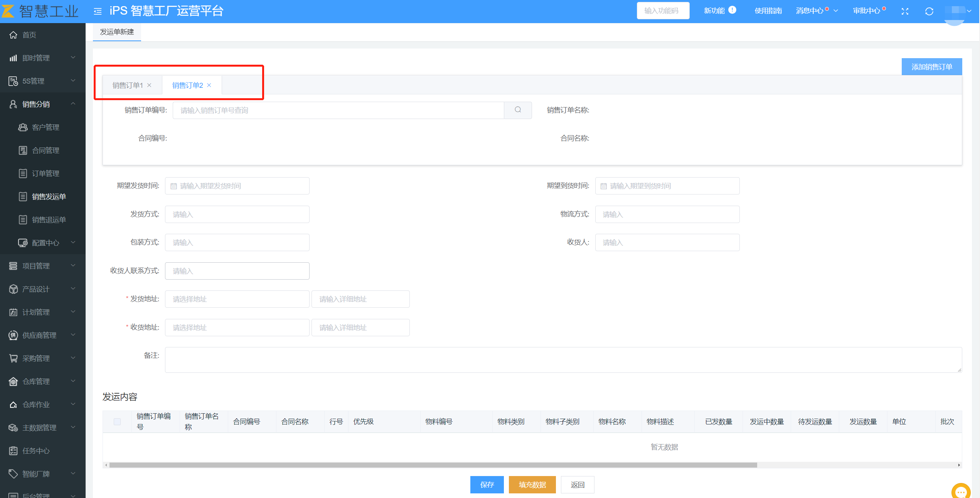Screen dimensions: 980x498
Task: Click the fullscreen toggle icon in the header
Action: [905, 11]
